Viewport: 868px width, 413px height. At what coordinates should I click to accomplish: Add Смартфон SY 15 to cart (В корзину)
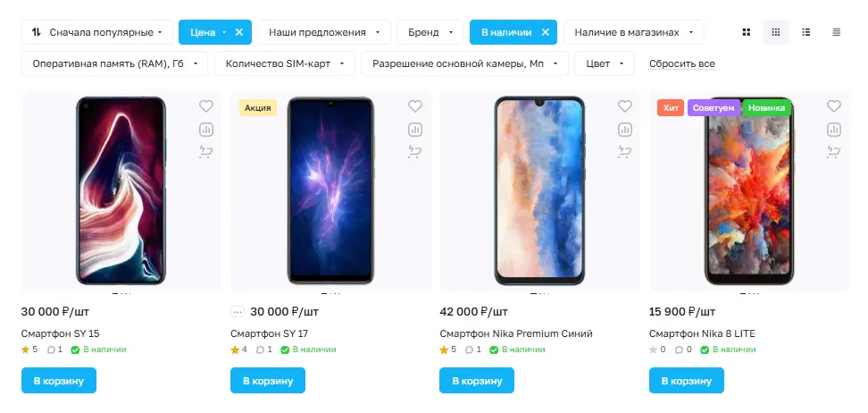[x=59, y=380]
